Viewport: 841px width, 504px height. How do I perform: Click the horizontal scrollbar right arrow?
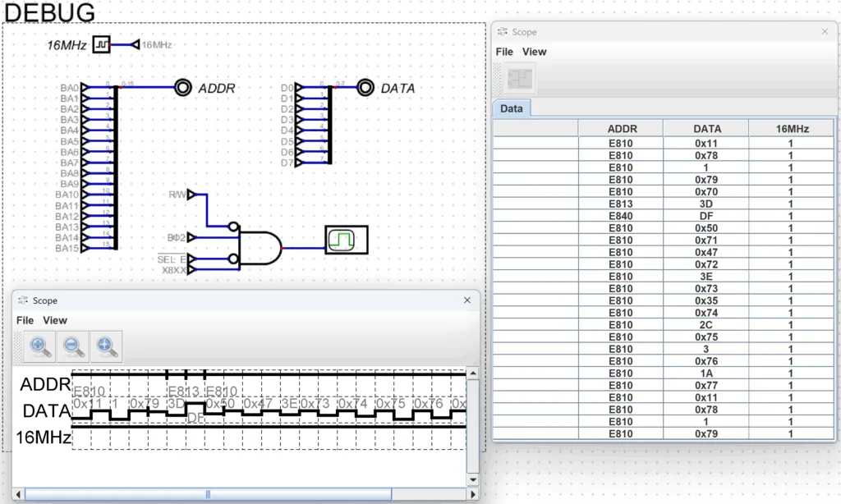[472, 494]
